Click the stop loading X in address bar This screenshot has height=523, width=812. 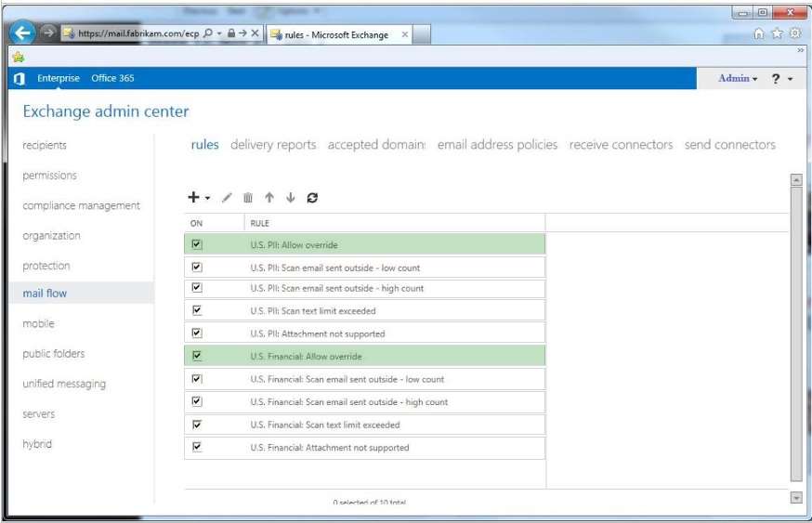(255, 33)
